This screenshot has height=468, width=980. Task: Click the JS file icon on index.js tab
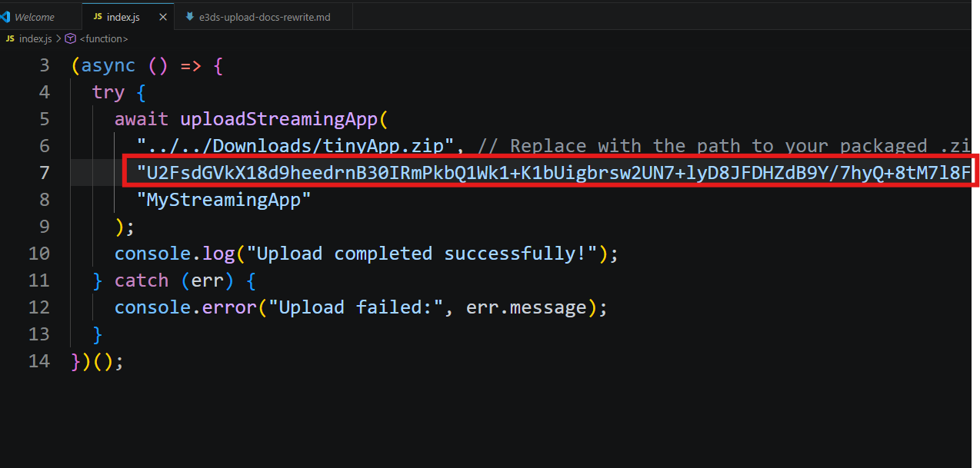pos(98,16)
